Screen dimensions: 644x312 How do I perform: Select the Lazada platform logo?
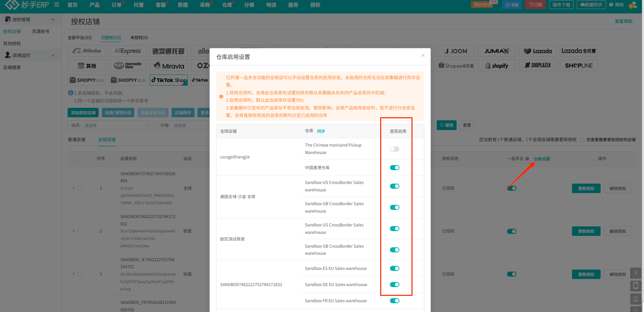[x=538, y=51]
